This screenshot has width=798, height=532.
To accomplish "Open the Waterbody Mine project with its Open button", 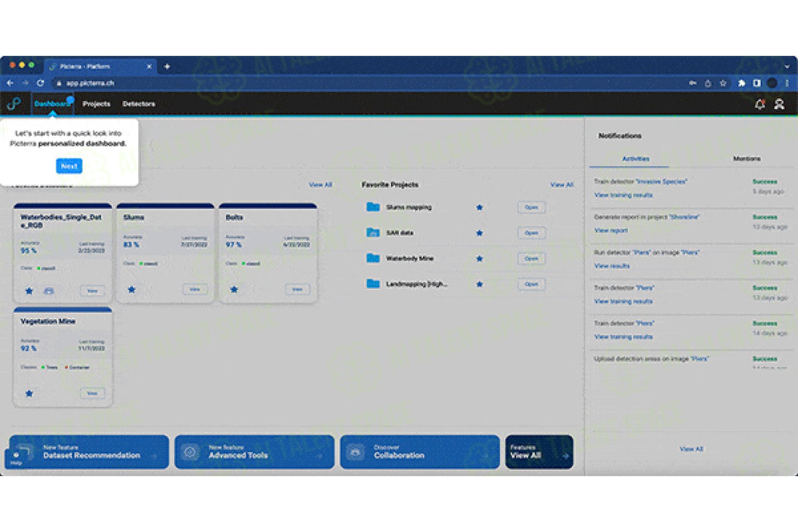I will click(x=531, y=259).
